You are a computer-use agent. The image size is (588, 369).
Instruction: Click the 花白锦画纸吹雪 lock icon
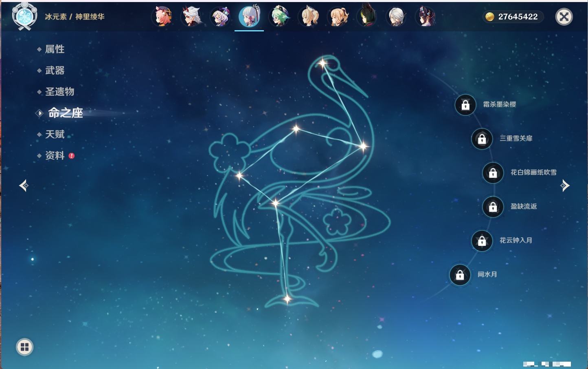pos(493,172)
